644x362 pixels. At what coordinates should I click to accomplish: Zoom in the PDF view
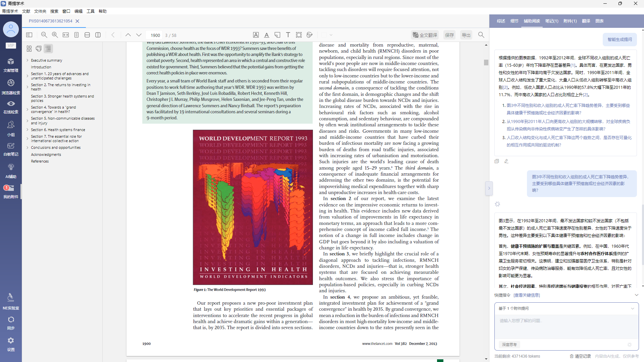click(x=55, y=35)
